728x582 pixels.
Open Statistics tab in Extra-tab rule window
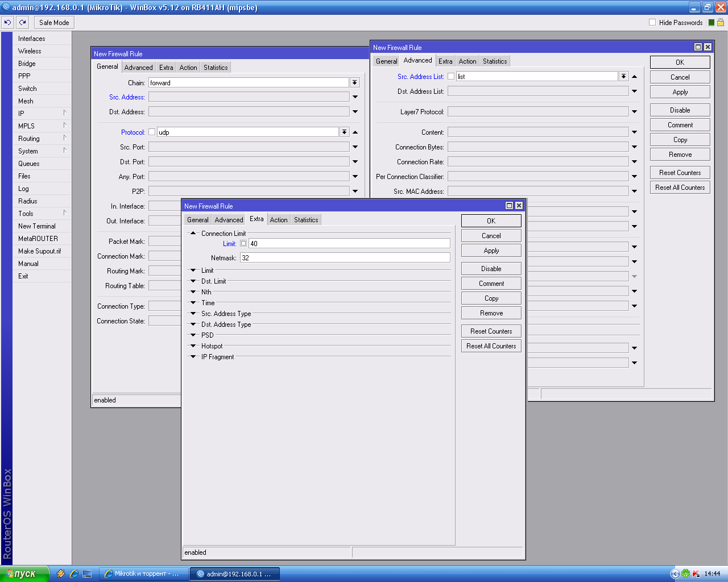306,220
